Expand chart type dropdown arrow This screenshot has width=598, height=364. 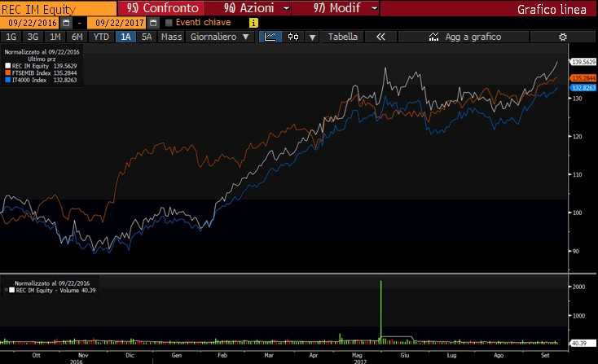click(312, 37)
